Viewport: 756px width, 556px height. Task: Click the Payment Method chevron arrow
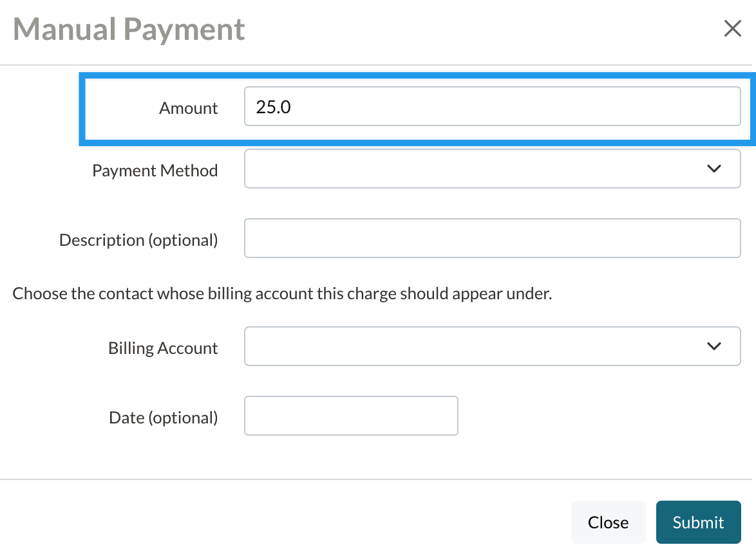click(713, 169)
